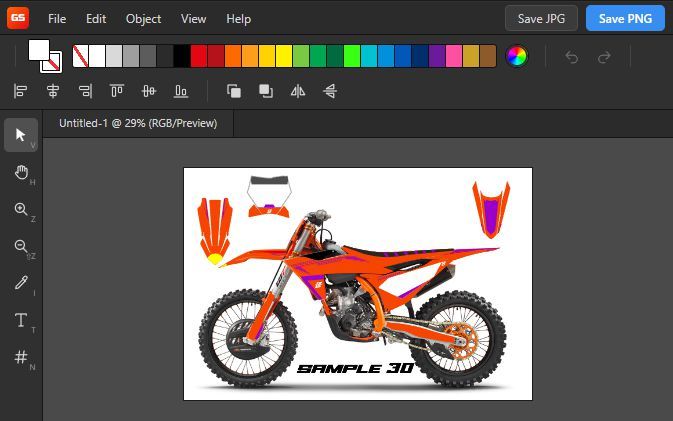
Task: Click the Send to Back icon
Action: click(x=266, y=91)
